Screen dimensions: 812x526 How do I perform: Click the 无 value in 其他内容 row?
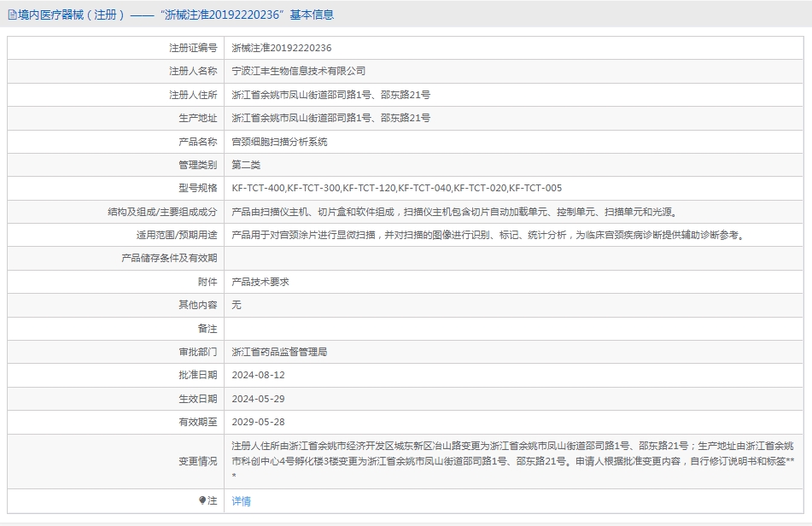click(x=237, y=305)
